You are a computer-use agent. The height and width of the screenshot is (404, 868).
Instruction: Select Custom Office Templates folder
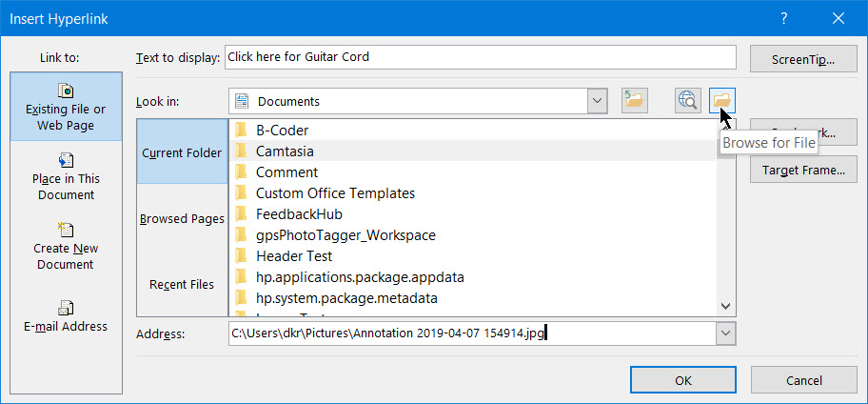[x=473, y=192]
